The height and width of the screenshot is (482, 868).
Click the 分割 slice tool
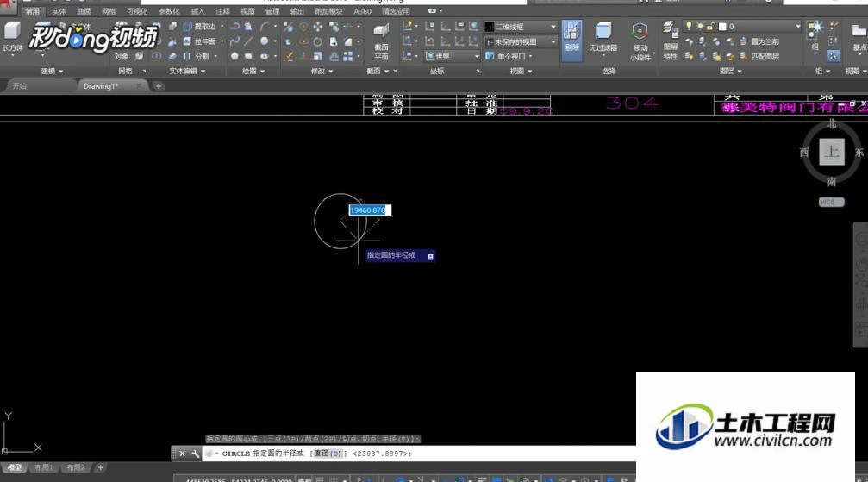197,57
